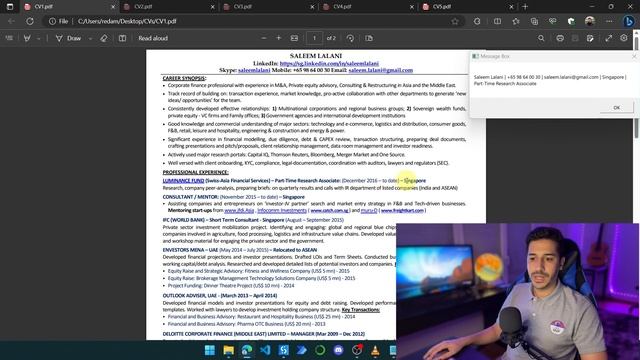Screen dimensions: 640x360
Task: Expand the Draw options dropdown
Action: tap(90, 38)
